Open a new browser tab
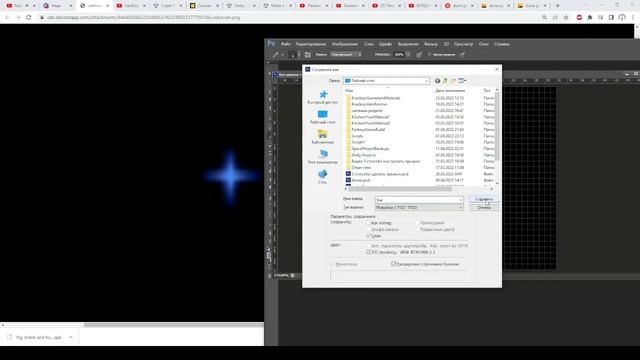 coord(558,6)
